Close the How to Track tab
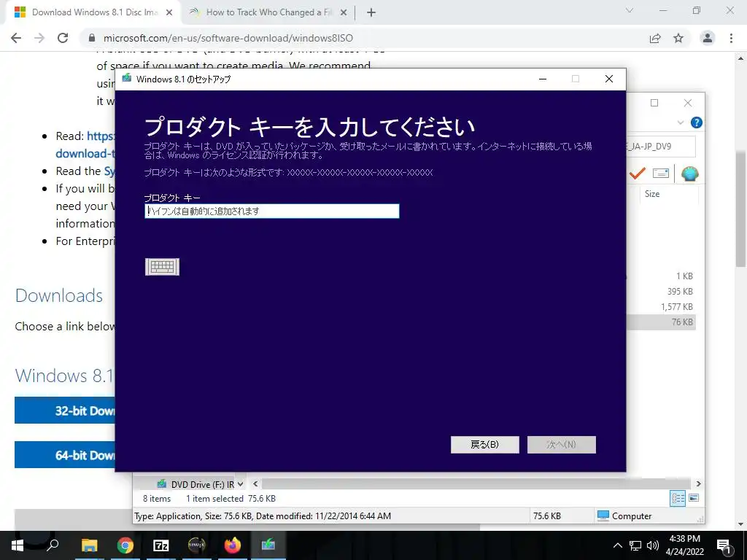Viewport: 747px width, 560px height. coord(344,13)
